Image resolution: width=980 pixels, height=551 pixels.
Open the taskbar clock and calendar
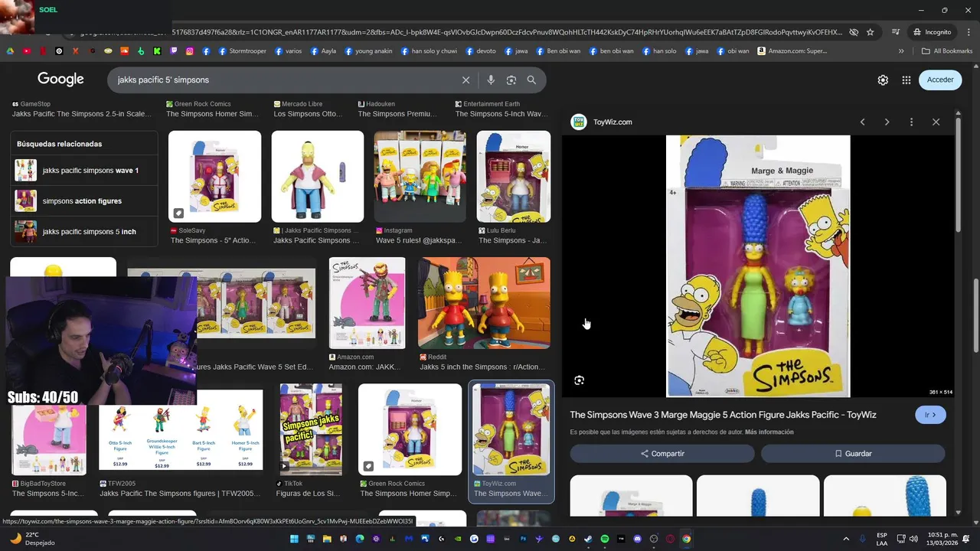coord(942,539)
